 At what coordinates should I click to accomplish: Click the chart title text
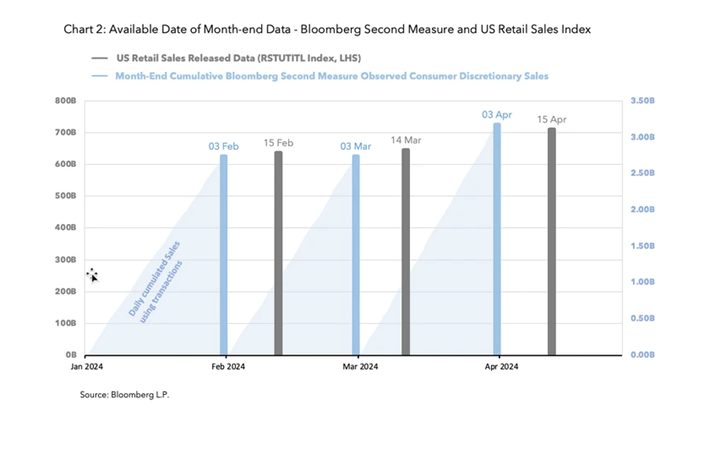[x=327, y=29]
